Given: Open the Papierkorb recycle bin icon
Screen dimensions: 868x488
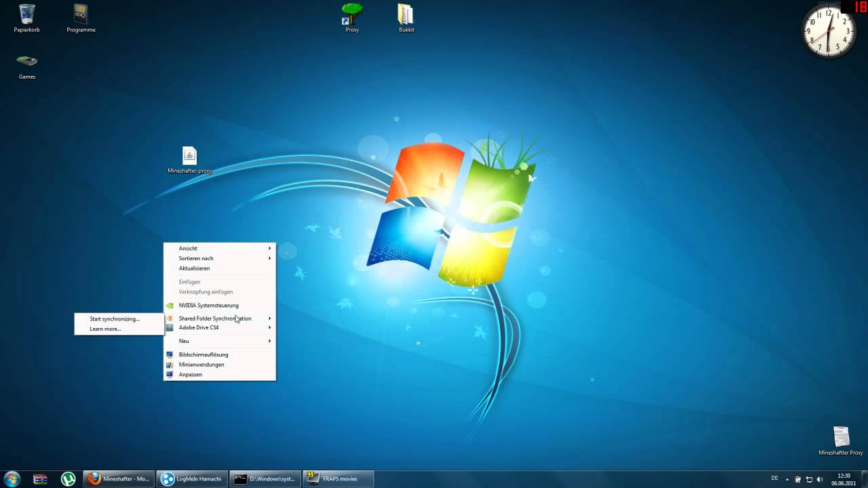Looking at the screenshot, I should tap(27, 18).
